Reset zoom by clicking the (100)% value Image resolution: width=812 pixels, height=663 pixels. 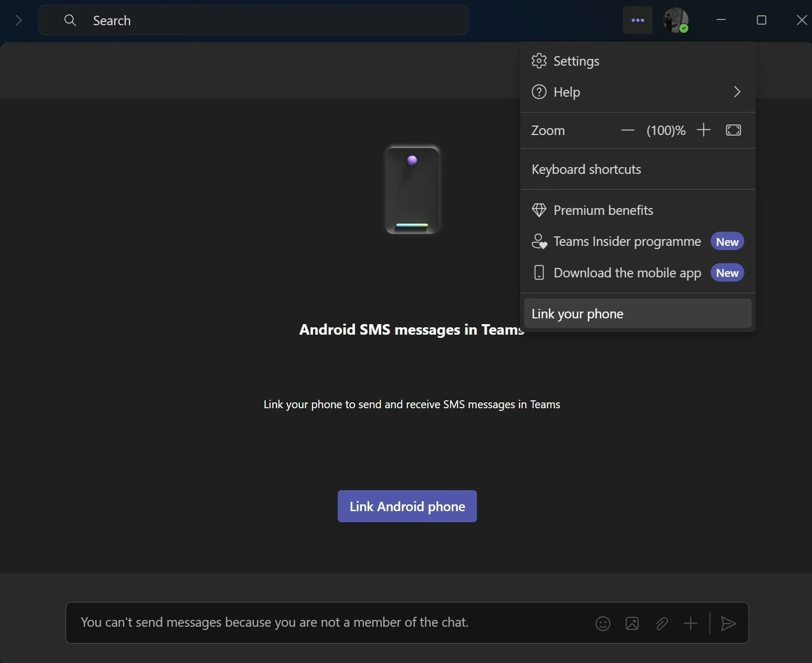point(666,130)
